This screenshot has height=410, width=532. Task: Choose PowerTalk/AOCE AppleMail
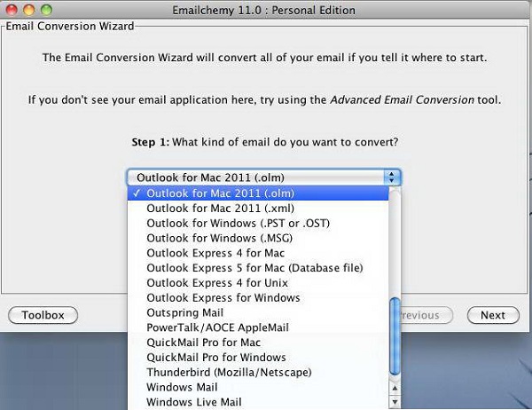258,327
